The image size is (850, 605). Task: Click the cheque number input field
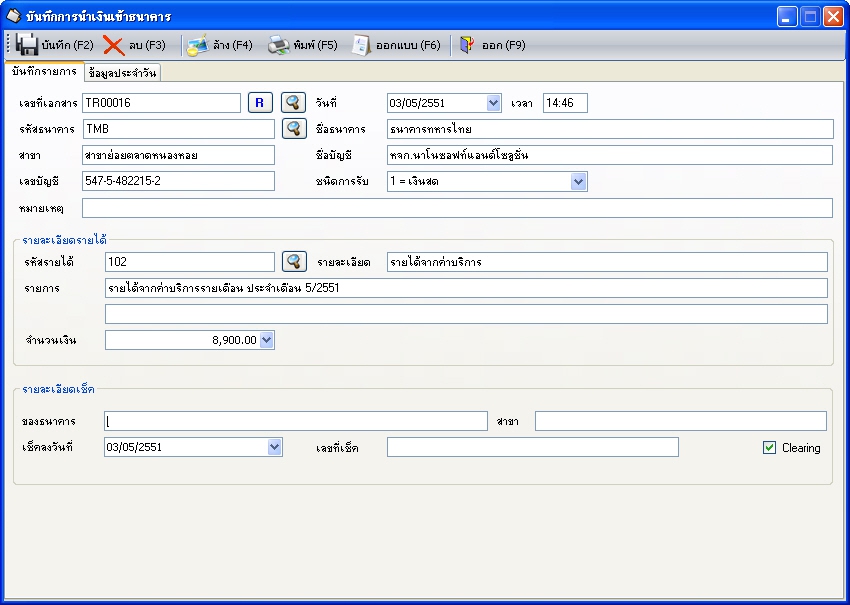click(x=532, y=447)
